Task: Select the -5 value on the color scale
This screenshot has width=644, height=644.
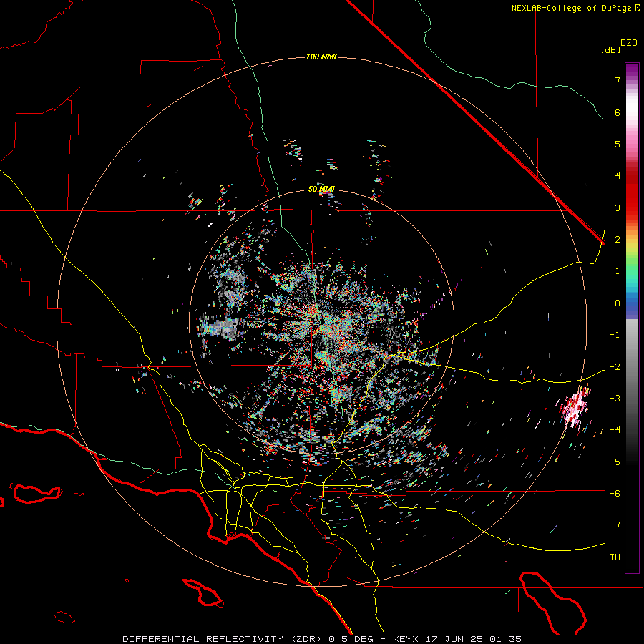Action: [615, 462]
